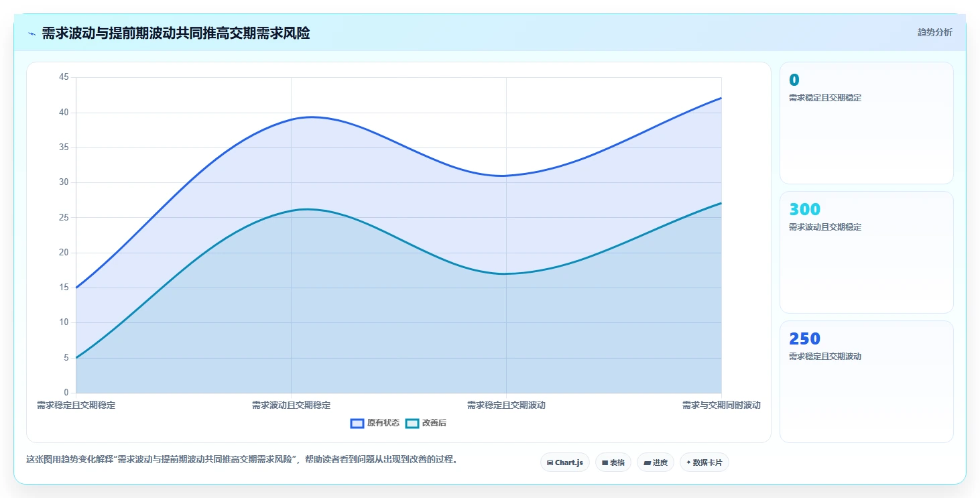Click x-axis label 需求稳定且交期波动
This screenshot has height=498, width=980.
506,405
